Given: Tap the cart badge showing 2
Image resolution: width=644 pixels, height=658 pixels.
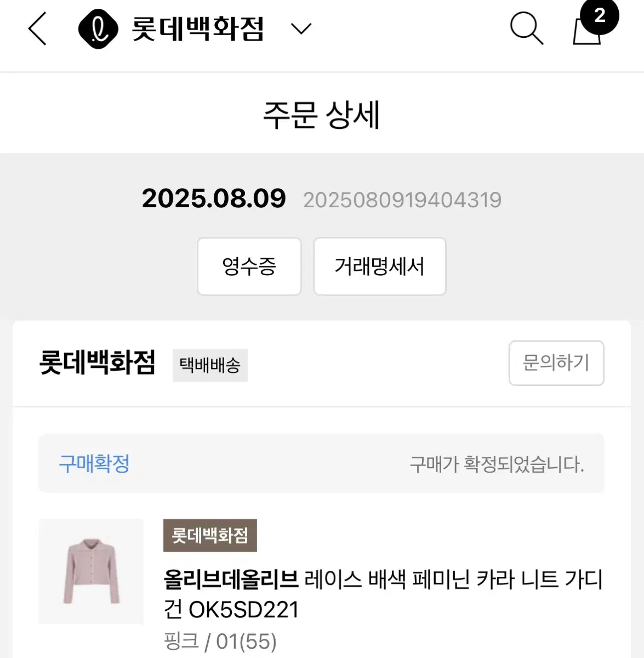Looking at the screenshot, I should [599, 15].
